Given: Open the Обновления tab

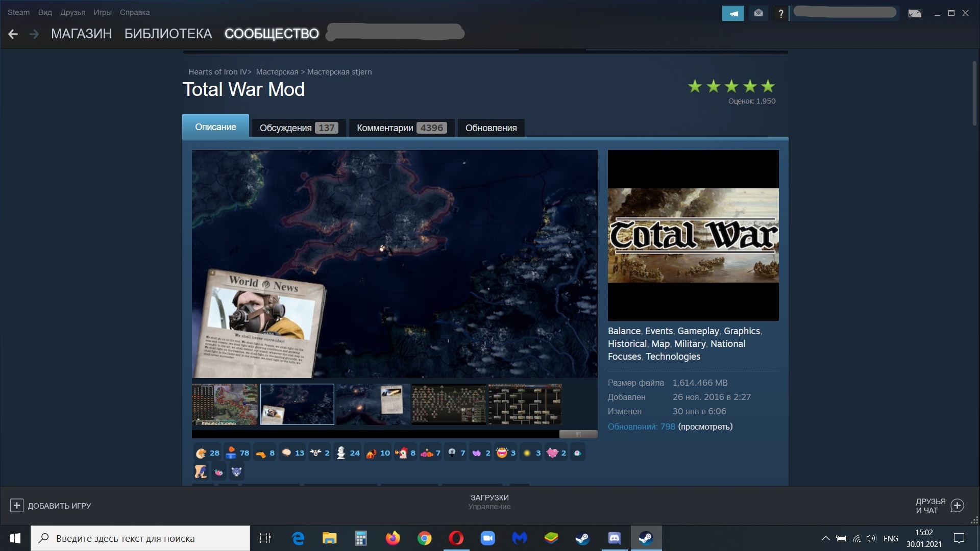Looking at the screenshot, I should pos(491,128).
